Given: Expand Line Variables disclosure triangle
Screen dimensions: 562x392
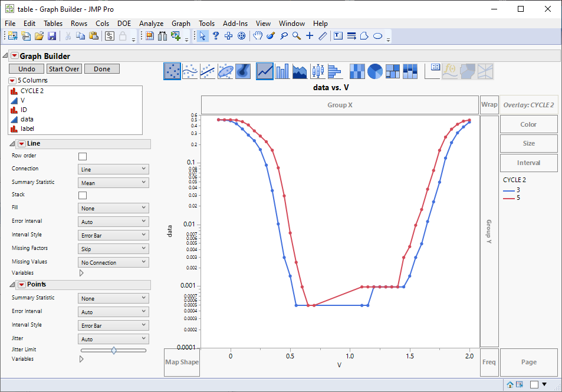Looking at the screenshot, I should pyautogui.click(x=81, y=273).
